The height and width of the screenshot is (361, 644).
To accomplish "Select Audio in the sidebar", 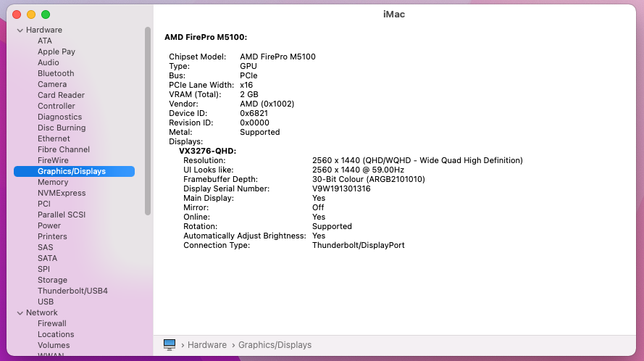I will pyautogui.click(x=49, y=62).
